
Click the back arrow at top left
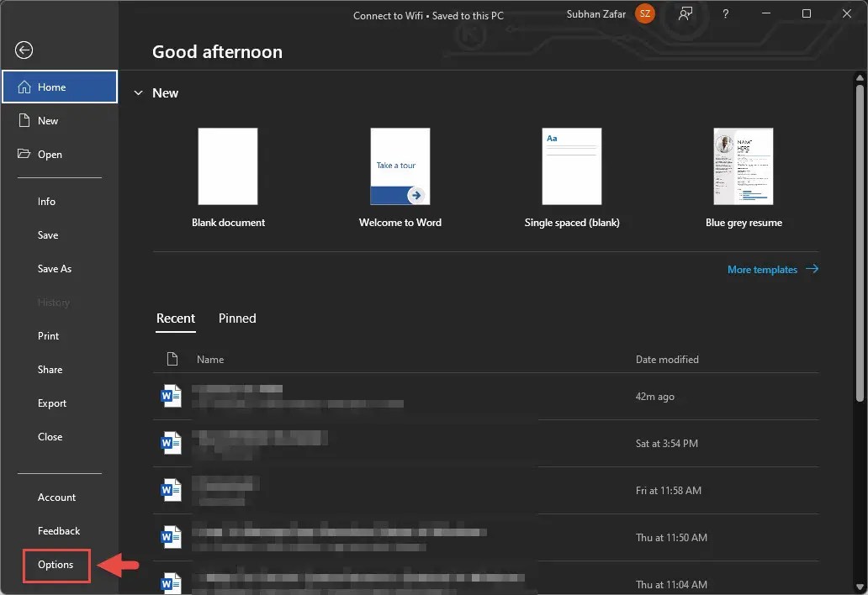point(24,50)
